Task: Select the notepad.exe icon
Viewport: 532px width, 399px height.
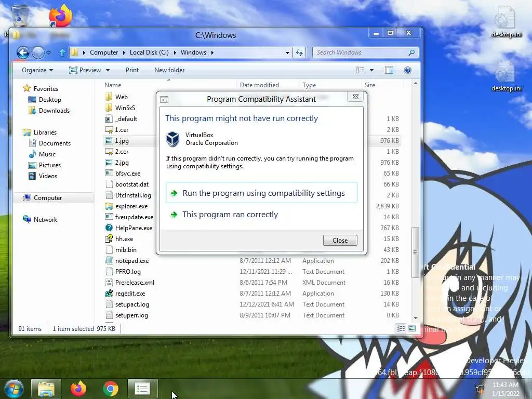Action: 109,261
